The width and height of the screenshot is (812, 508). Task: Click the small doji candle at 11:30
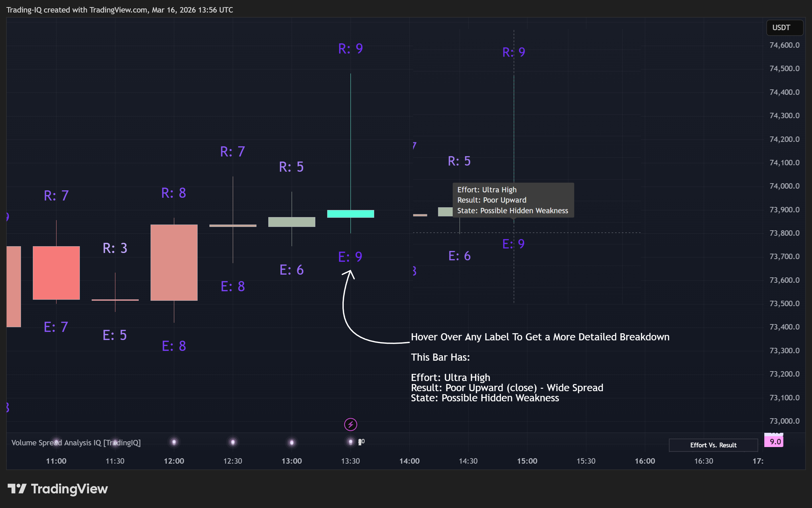point(115,300)
